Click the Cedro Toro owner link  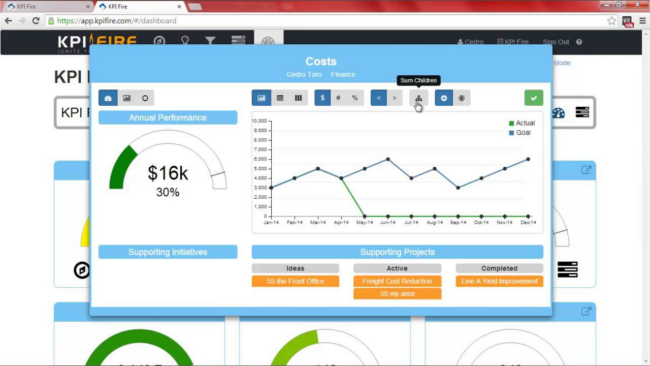(x=304, y=75)
